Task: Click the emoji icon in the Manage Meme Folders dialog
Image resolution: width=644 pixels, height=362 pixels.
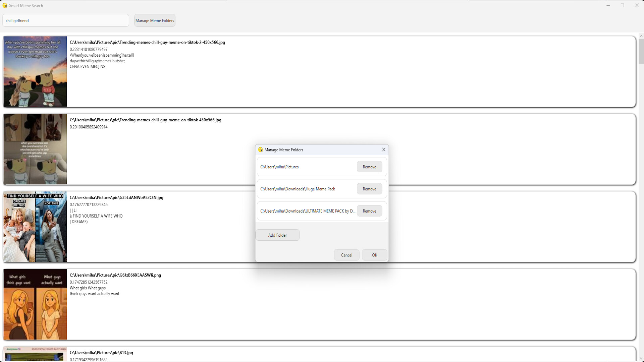Action: 261,150
